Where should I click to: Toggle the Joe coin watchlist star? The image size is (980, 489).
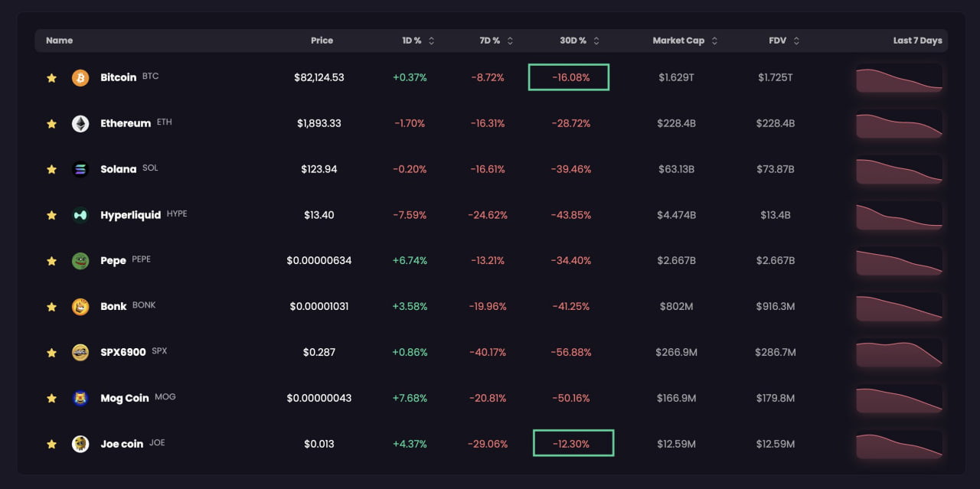tap(51, 444)
